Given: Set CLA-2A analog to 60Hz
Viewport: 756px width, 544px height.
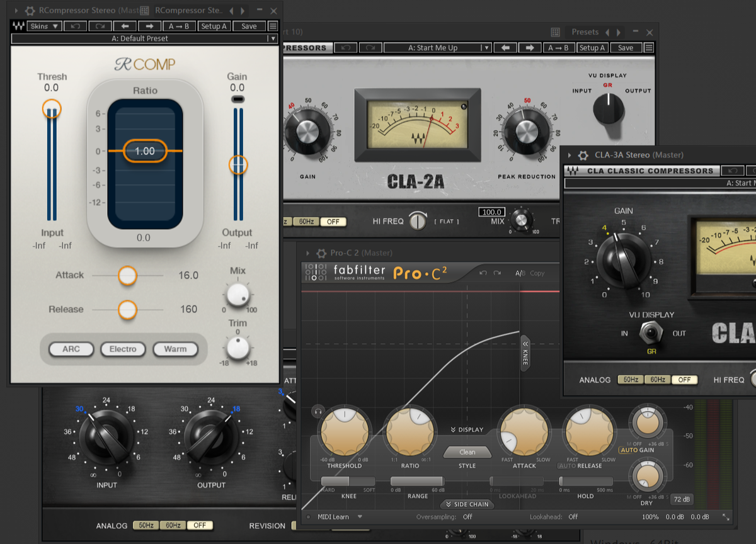Looking at the screenshot, I should click(307, 222).
